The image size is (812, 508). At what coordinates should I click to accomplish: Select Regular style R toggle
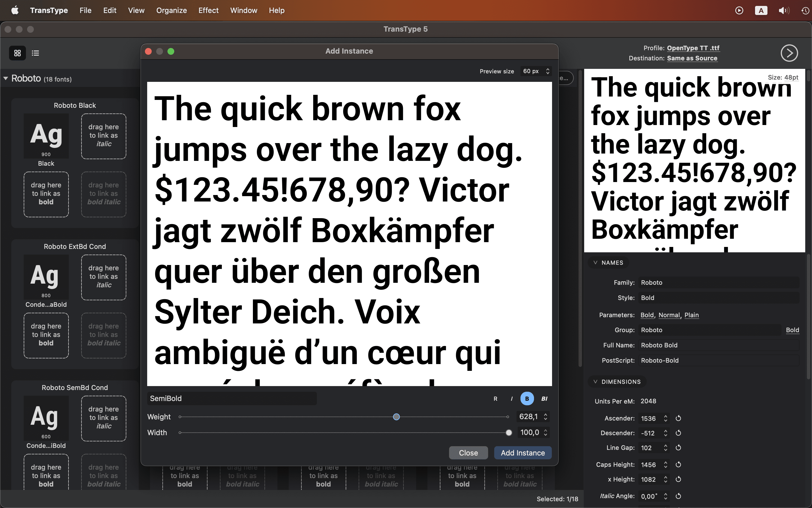pos(495,398)
